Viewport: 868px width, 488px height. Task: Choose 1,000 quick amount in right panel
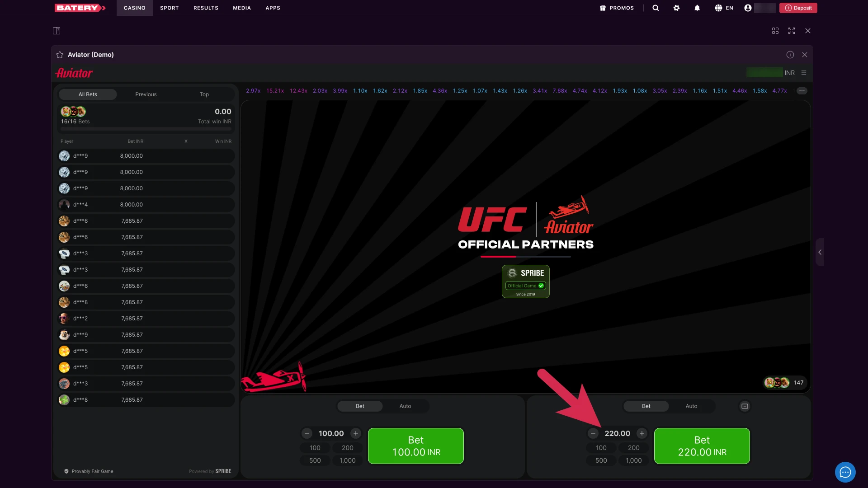(x=634, y=460)
